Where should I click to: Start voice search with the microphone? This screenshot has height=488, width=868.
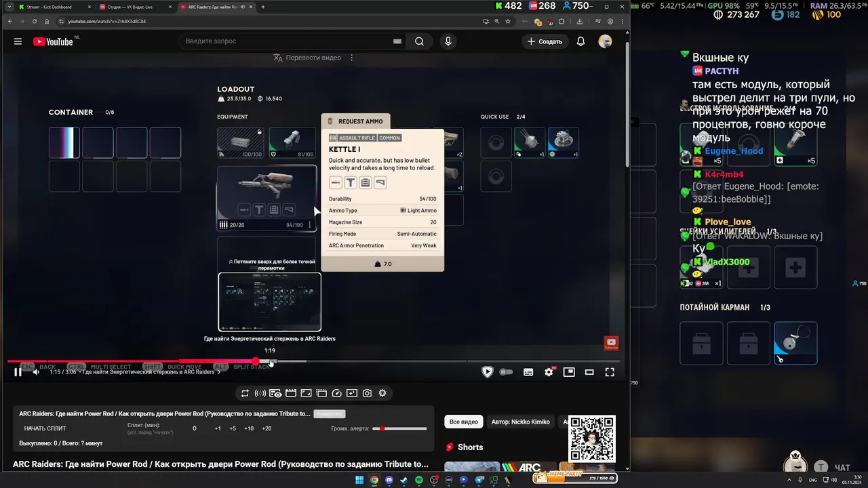point(448,41)
